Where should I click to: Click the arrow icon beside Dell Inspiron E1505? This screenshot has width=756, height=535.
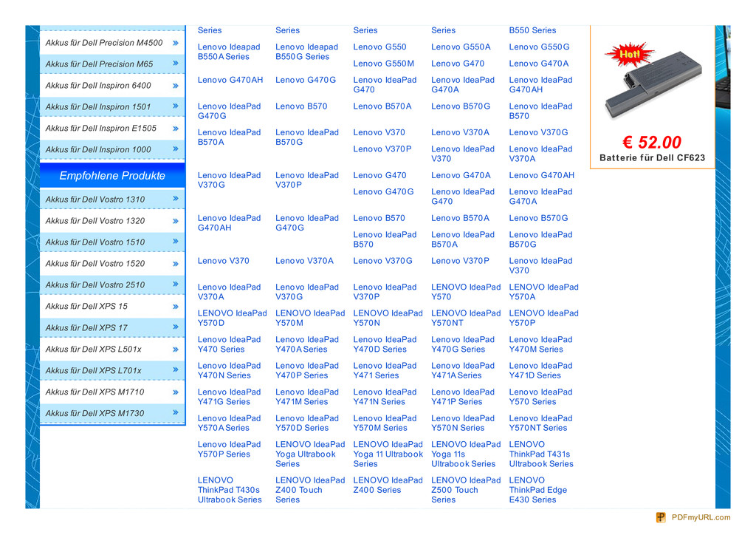pos(176,129)
